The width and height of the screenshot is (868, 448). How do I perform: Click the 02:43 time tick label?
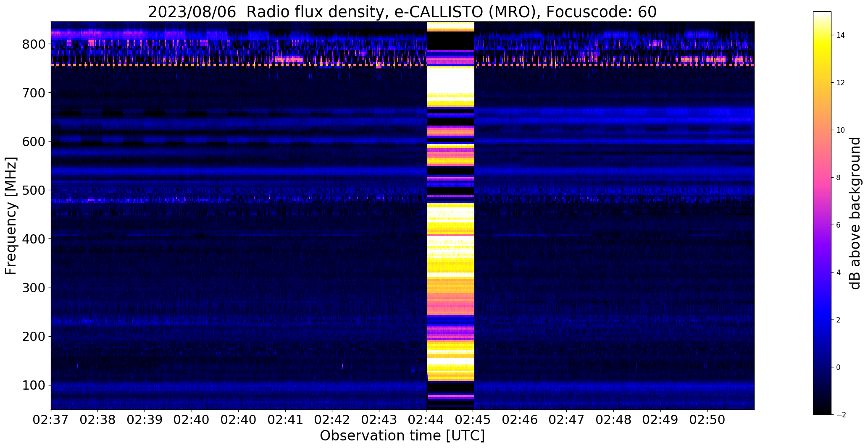(379, 420)
